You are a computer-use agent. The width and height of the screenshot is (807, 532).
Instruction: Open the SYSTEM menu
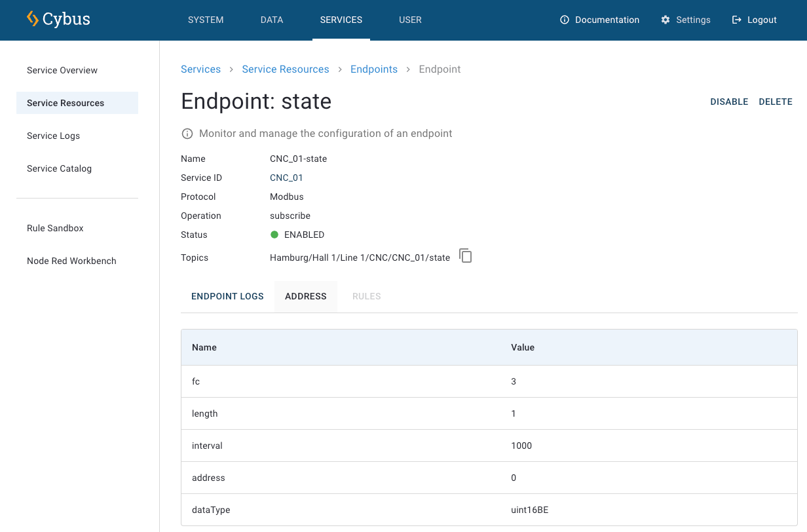(206, 20)
